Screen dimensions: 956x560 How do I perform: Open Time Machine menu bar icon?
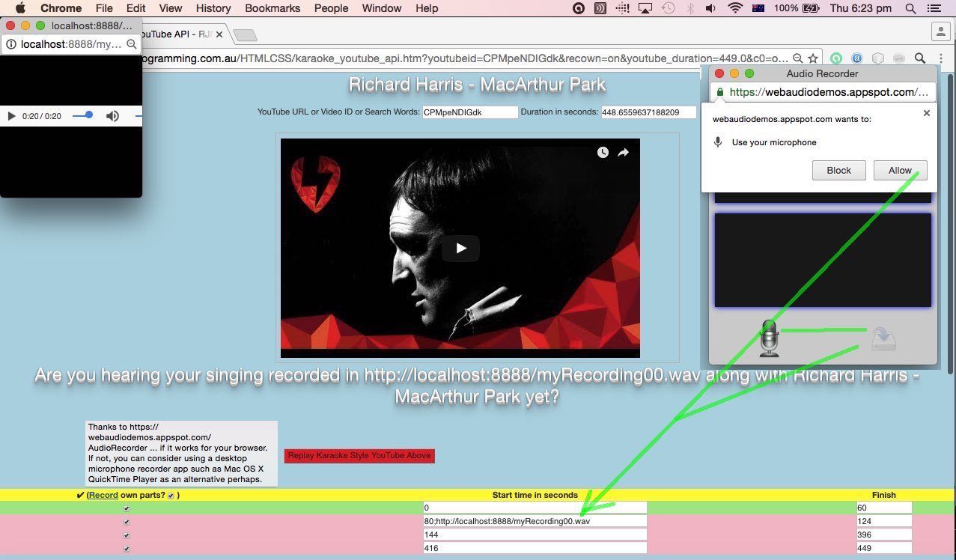(x=668, y=8)
